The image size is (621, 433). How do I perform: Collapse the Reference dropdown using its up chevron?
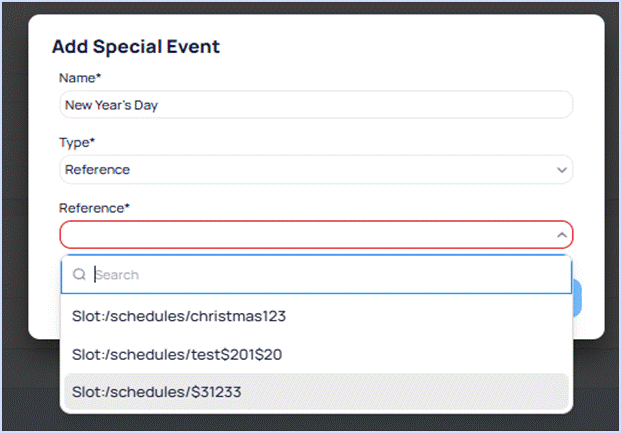click(x=561, y=235)
